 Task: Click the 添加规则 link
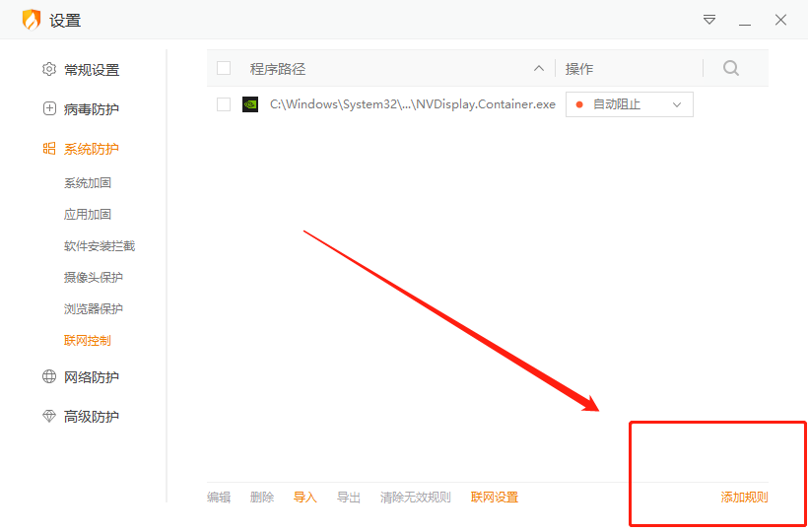pyautogui.click(x=744, y=497)
